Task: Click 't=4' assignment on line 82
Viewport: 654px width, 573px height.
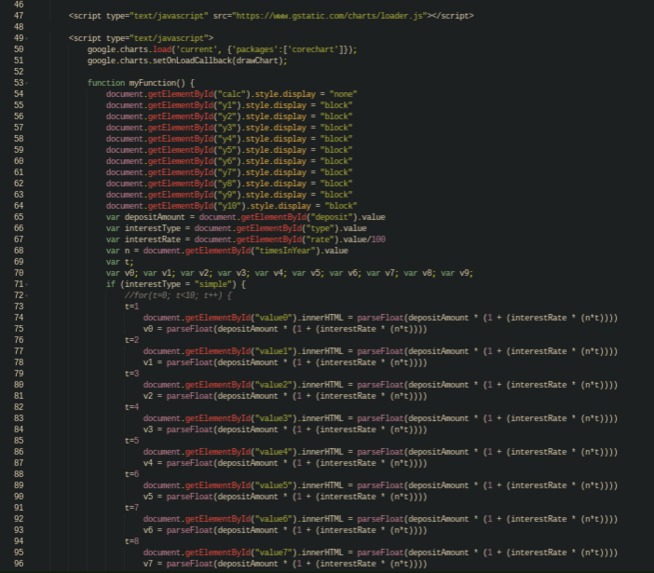Action: pos(132,407)
